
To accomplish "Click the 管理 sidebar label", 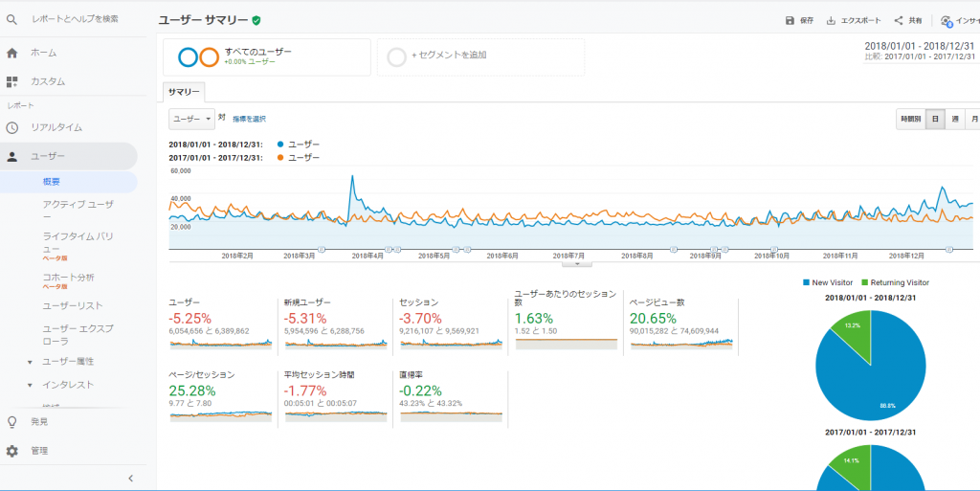I will (39, 451).
